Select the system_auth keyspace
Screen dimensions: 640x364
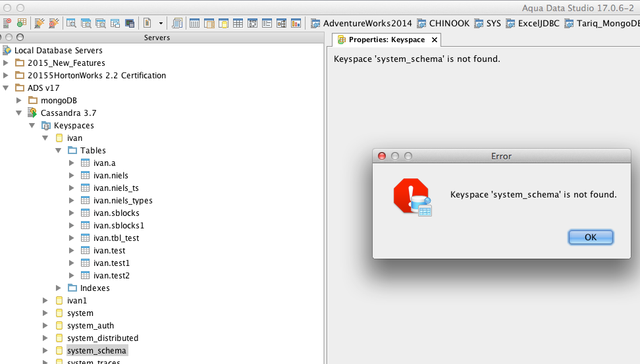(91, 326)
